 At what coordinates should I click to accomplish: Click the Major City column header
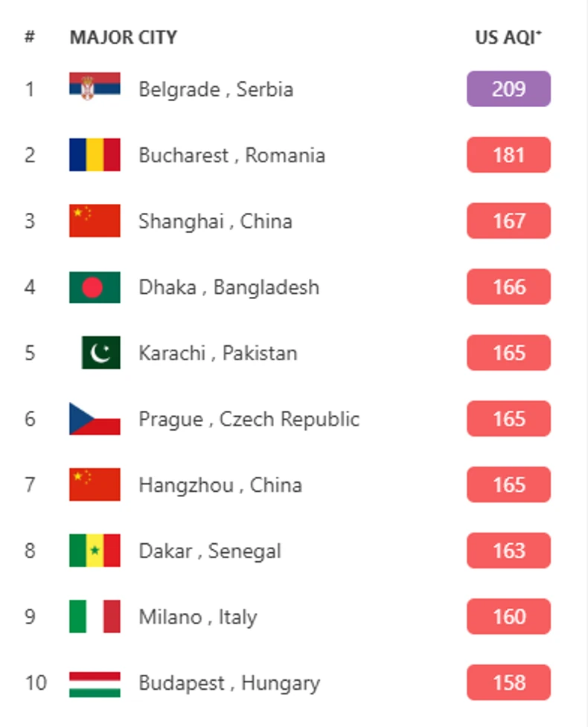pos(124,37)
